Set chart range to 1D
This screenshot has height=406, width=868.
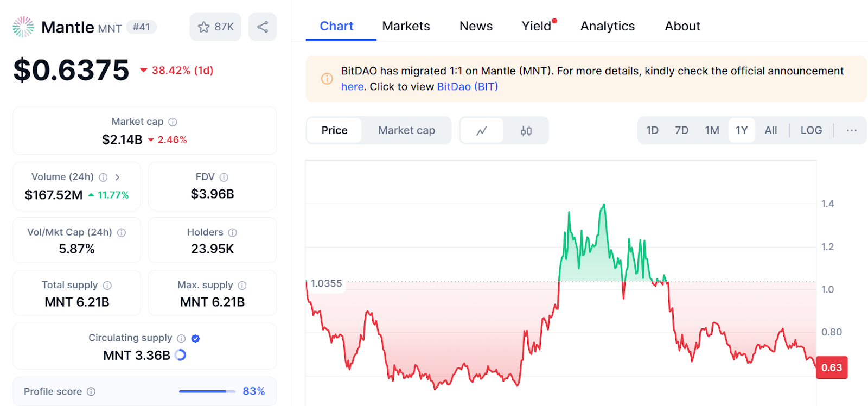pos(652,130)
